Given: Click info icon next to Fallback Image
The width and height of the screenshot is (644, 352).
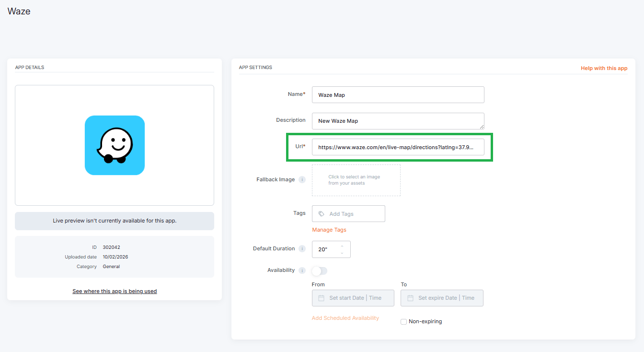Looking at the screenshot, I should pos(302,180).
